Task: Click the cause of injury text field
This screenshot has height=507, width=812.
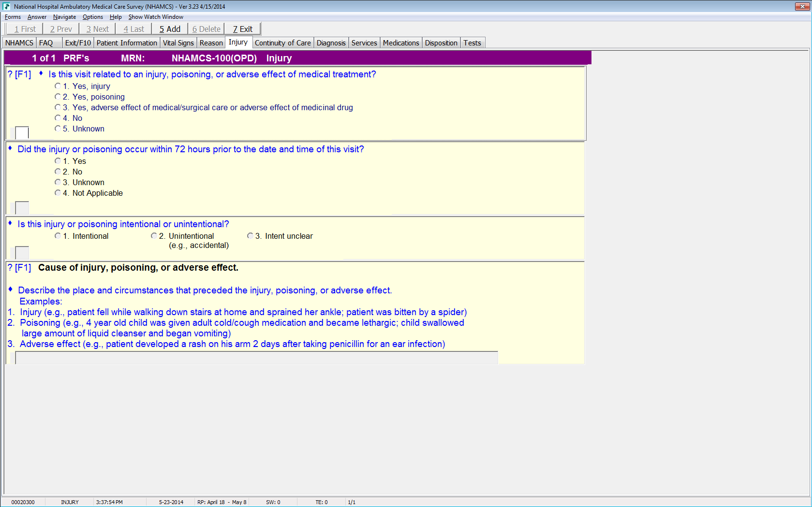Action: click(x=256, y=358)
